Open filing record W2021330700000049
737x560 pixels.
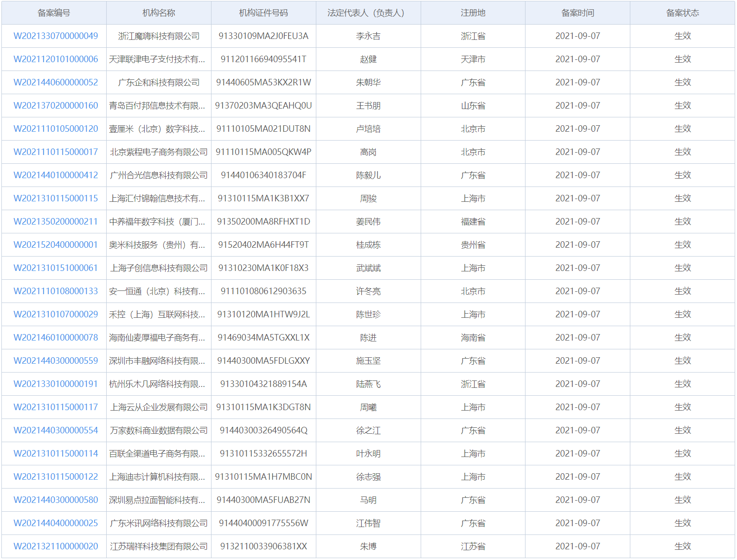coord(56,36)
